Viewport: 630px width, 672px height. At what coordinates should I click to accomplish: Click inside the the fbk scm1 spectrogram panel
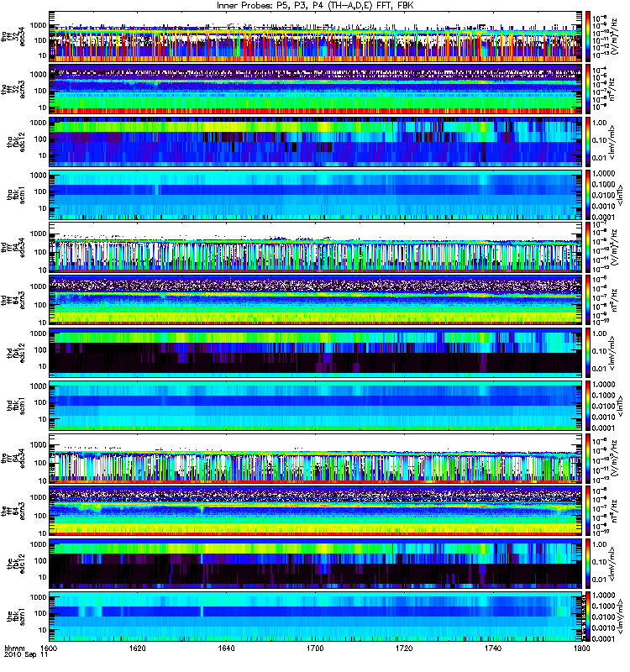(x=315, y=617)
